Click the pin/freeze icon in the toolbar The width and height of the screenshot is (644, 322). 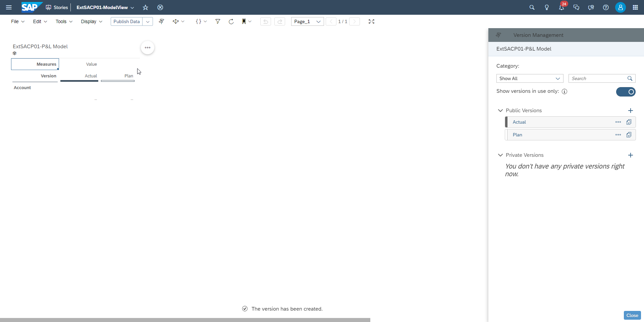[x=161, y=21]
